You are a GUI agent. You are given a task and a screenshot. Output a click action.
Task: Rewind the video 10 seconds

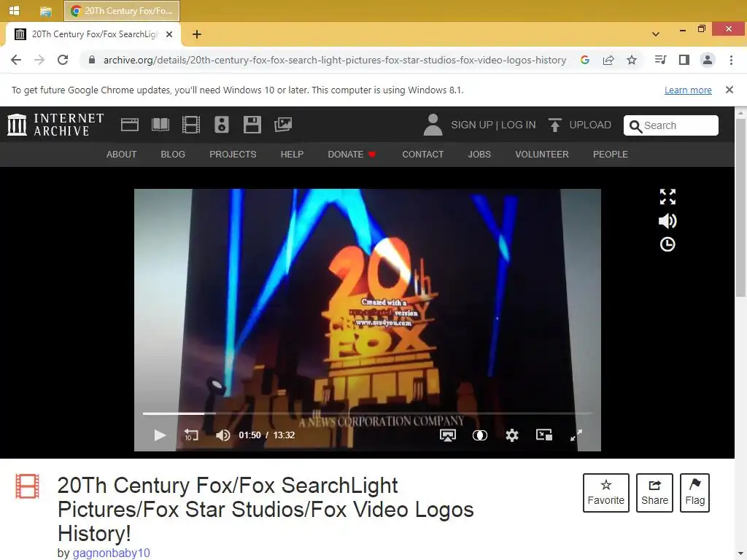[x=191, y=435]
